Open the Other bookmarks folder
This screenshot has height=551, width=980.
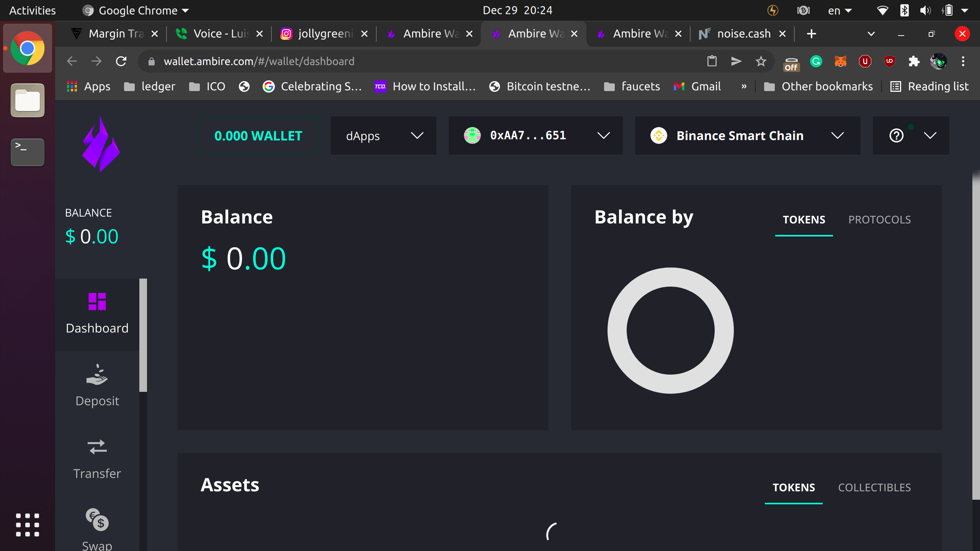coord(818,86)
